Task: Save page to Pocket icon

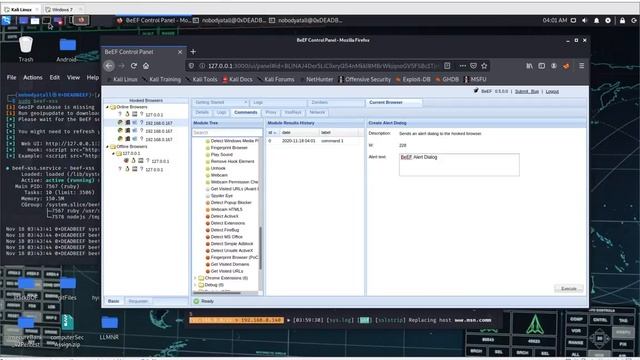Action: (x=473, y=66)
